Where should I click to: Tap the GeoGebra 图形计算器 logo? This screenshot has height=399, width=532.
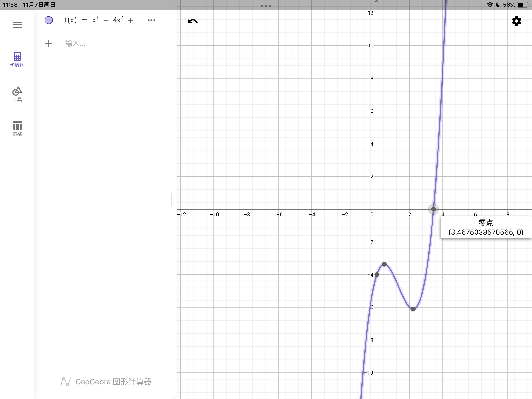click(106, 382)
